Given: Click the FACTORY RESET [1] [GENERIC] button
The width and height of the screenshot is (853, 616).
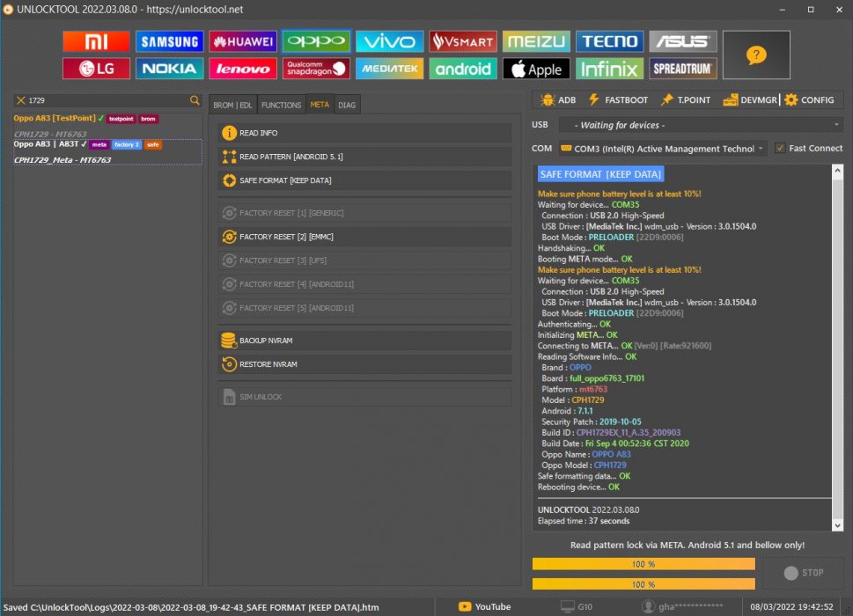Looking at the screenshot, I should (x=364, y=213).
